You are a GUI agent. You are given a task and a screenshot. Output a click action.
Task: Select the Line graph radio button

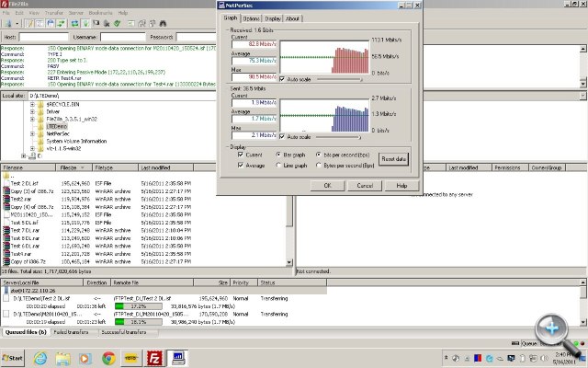(x=278, y=166)
